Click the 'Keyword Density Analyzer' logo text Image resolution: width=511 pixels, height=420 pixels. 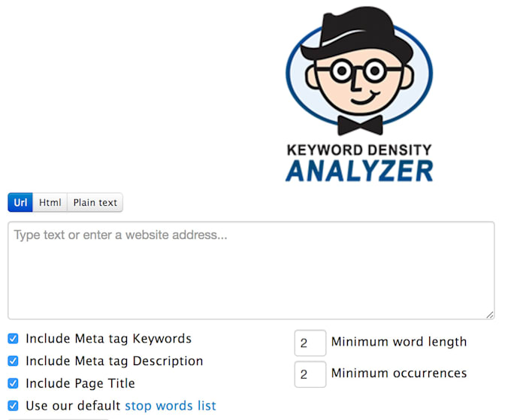[359, 162]
